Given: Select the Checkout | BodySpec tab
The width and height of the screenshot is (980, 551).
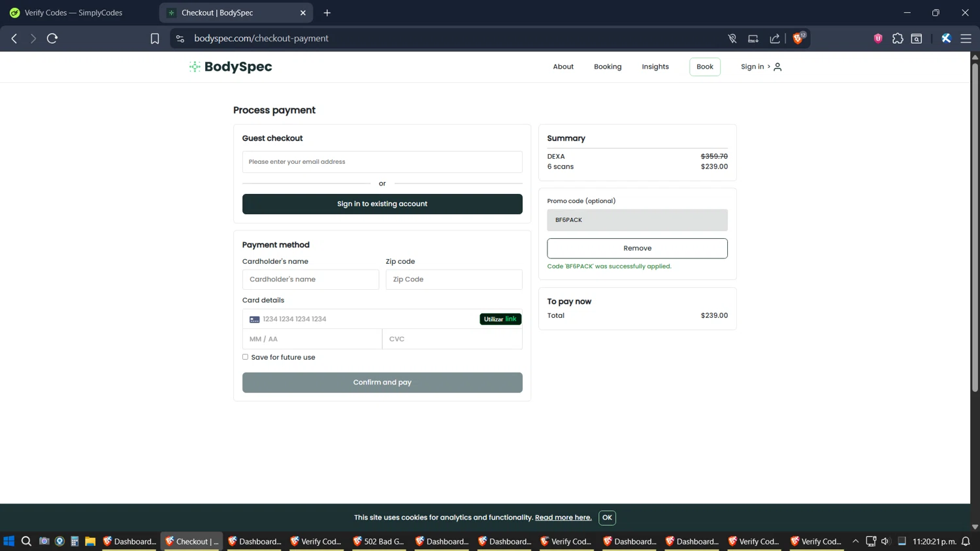Looking at the screenshot, I should (x=236, y=12).
